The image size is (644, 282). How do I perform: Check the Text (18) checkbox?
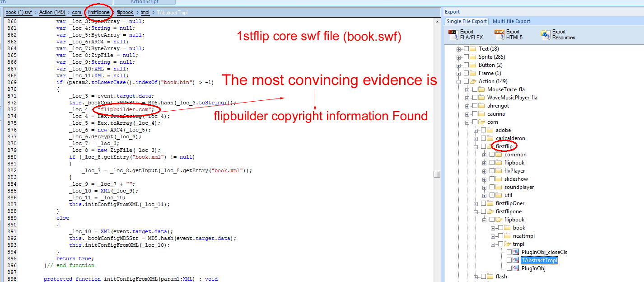pyautogui.click(x=466, y=49)
